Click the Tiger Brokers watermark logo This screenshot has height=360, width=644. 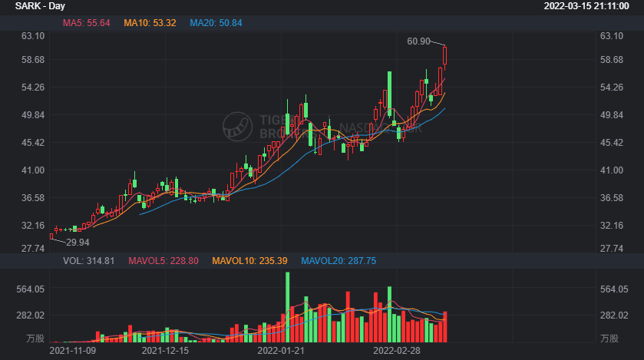(237, 127)
